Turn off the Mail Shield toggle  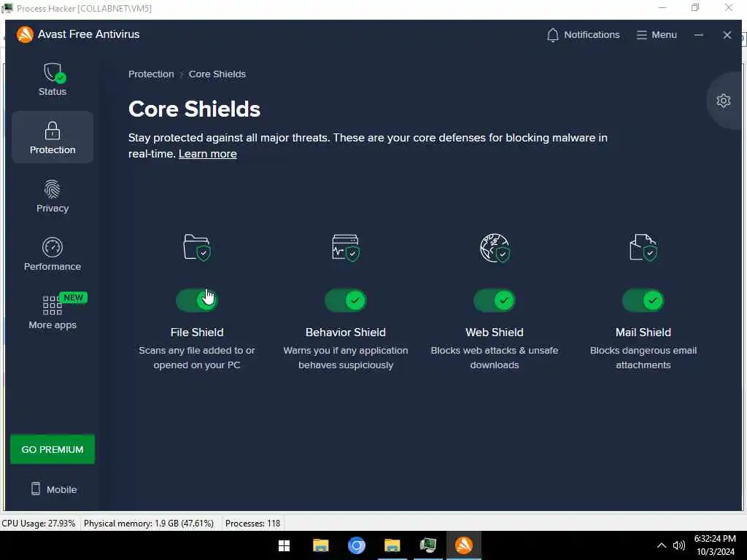643,300
